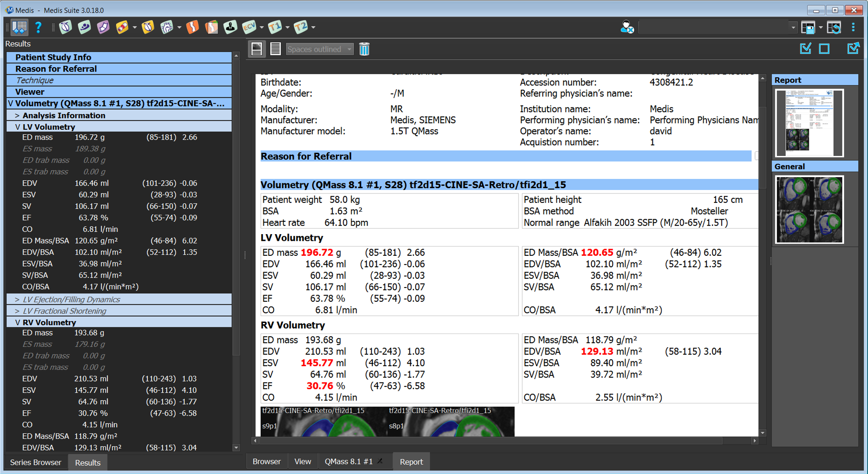
Task: Click the Report page thumbnail
Action: 809,123
